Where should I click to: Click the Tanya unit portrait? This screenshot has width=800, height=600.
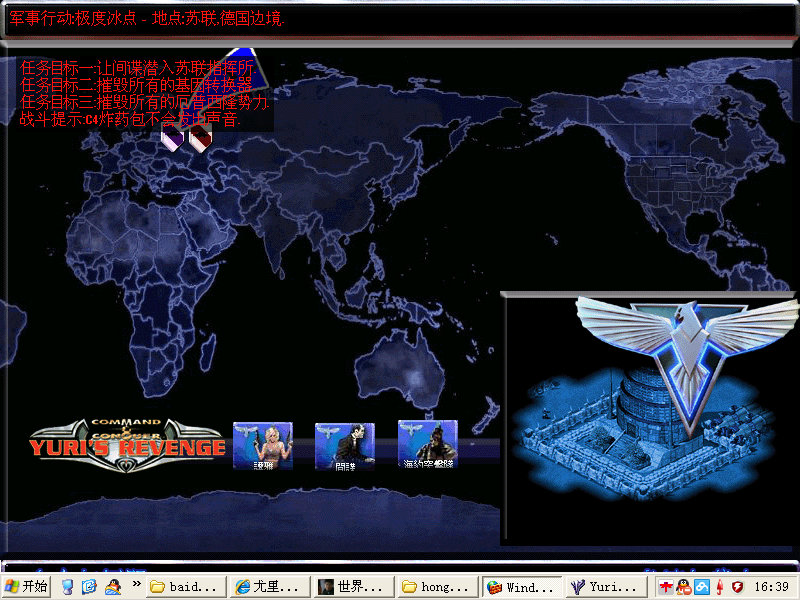point(263,445)
